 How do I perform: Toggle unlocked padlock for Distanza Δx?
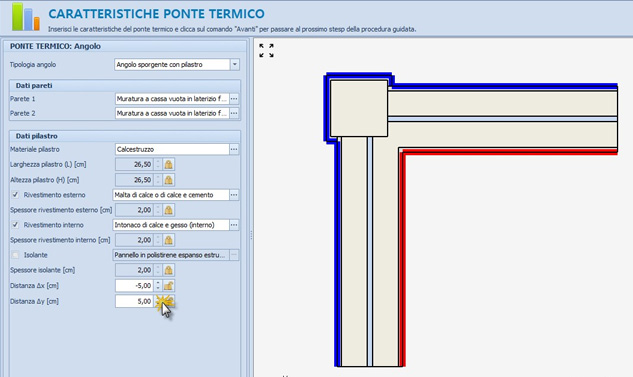point(168,286)
